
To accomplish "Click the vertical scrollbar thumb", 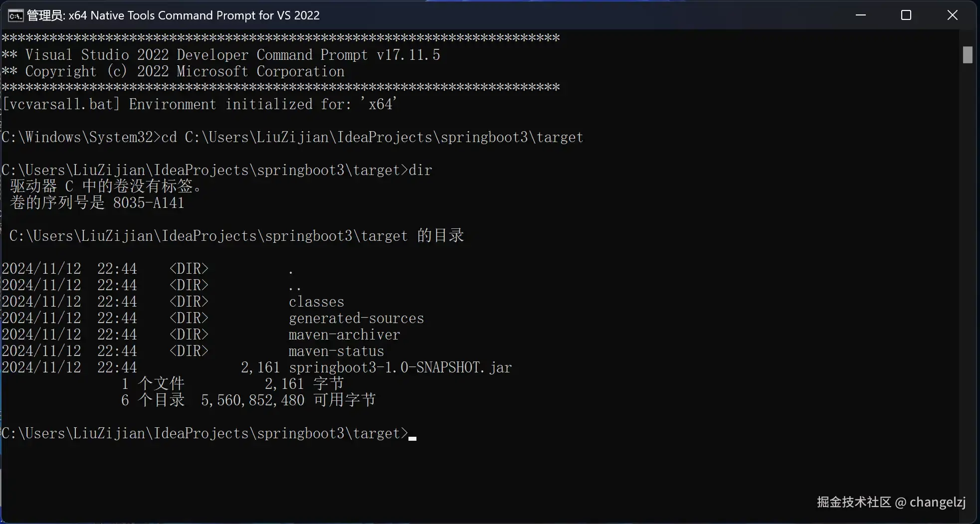I will (x=968, y=55).
